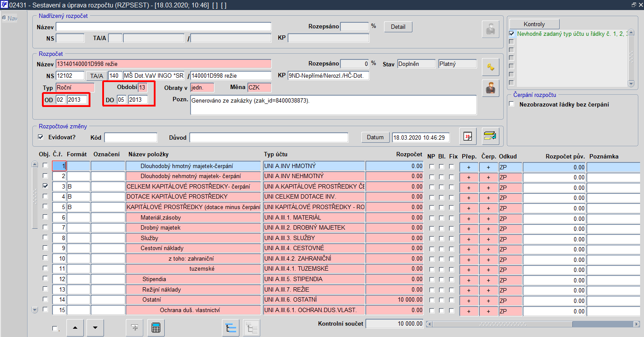Screen dimensions: 644x337
Task: Click Formát cell B in row 4
Action: click(x=78, y=196)
